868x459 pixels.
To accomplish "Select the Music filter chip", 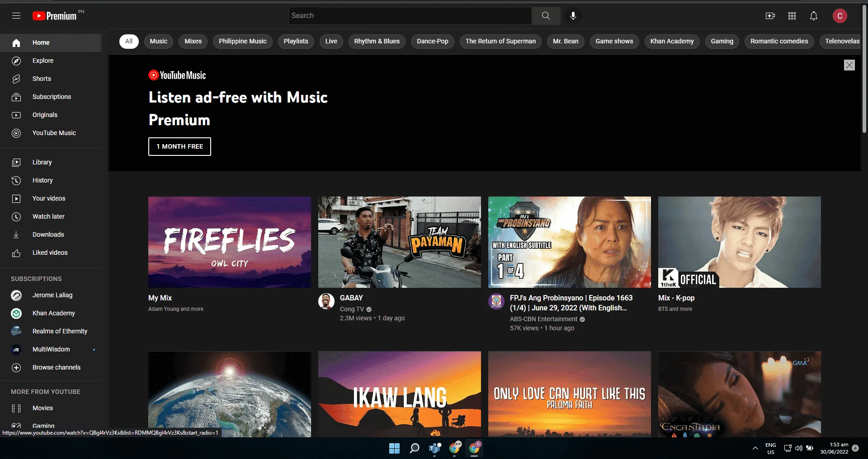I will (x=159, y=41).
